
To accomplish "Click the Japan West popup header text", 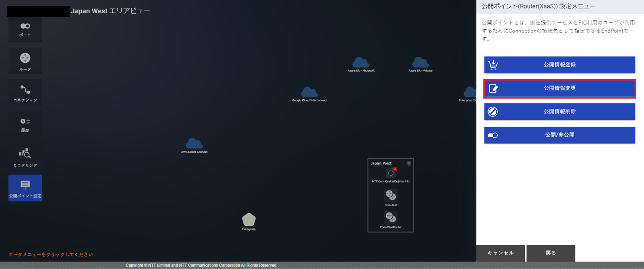I will tap(381, 163).
